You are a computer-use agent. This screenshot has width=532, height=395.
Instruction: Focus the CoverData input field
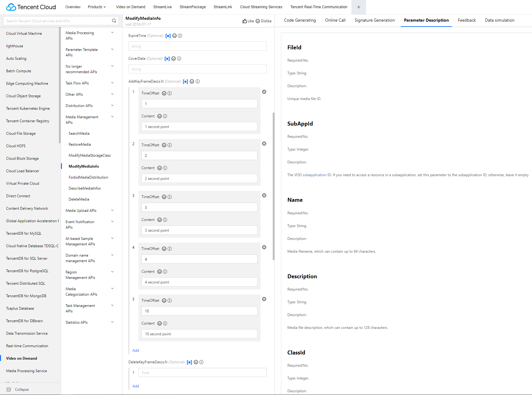tap(197, 69)
